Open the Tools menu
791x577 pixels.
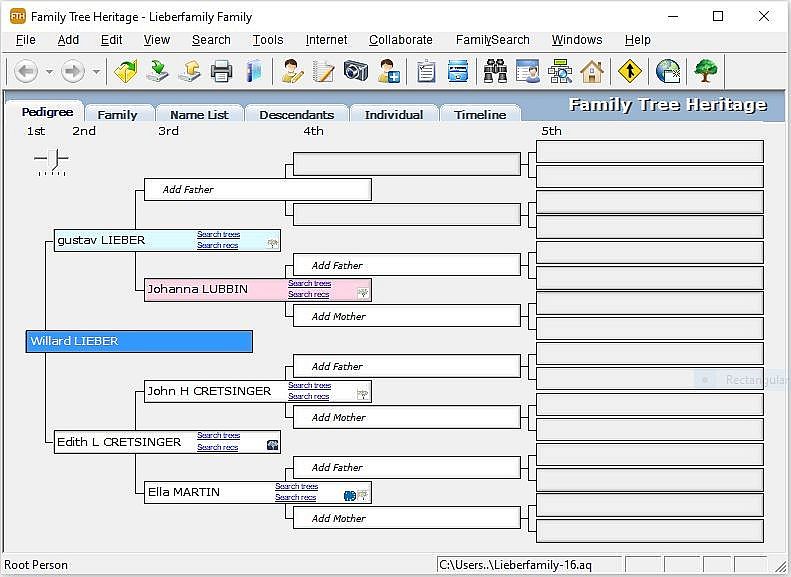267,40
